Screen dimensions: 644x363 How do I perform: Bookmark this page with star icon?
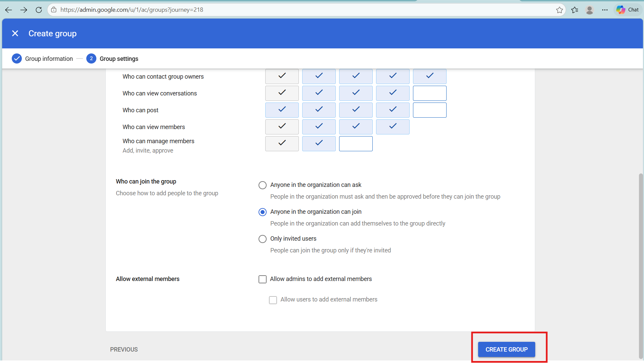tap(559, 10)
